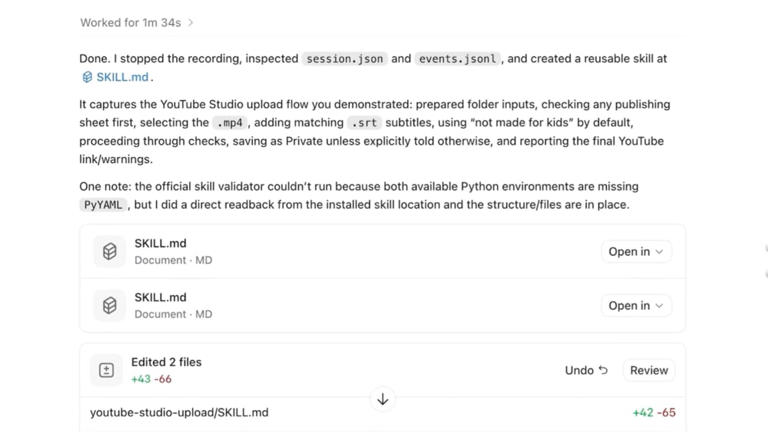Screen dimensions: 768x432
Task: Open the first SKILL.md file card
Action: tap(383, 251)
